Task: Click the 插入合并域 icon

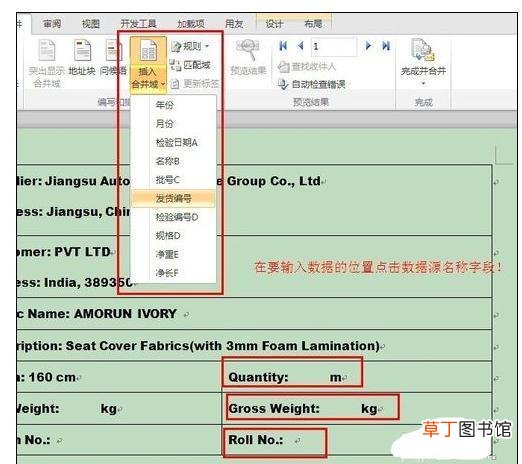Action: (x=148, y=51)
